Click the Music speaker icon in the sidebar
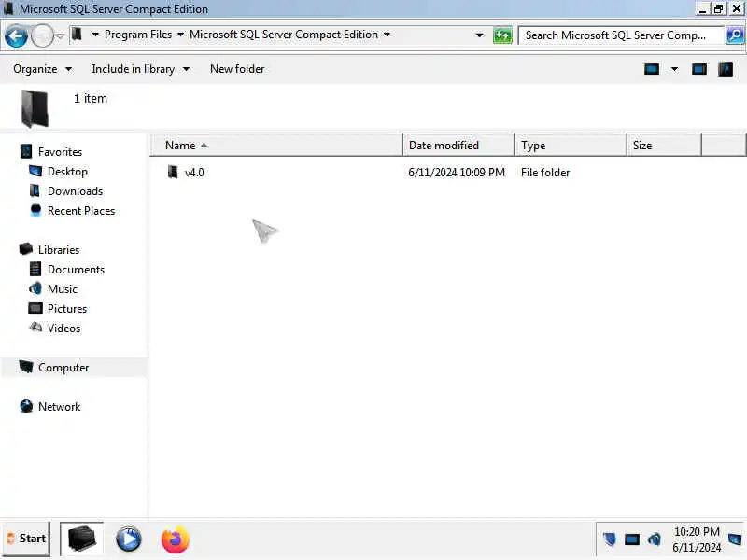The height and width of the screenshot is (560, 747). pos(35,288)
